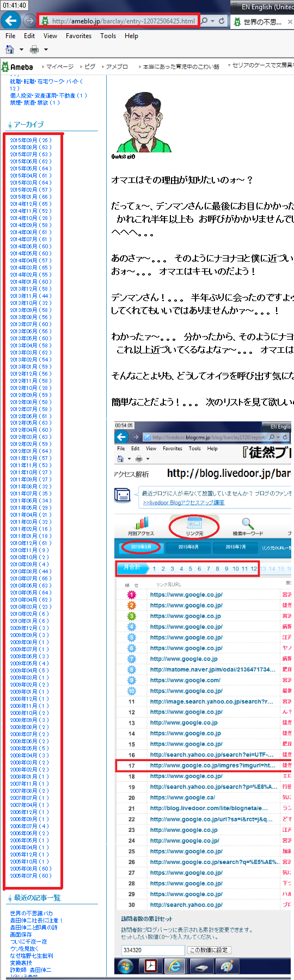Go back with the browser Back arrow
Image resolution: width=294 pixels, height=980 pixels.
pyautogui.click(x=11, y=21)
